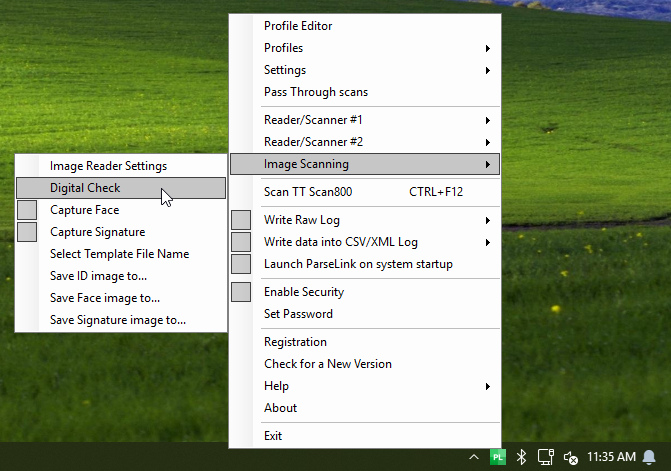Expand the Write Raw Log submenu arrow
Viewport: 671px width, 471px height.
(x=488, y=220)
